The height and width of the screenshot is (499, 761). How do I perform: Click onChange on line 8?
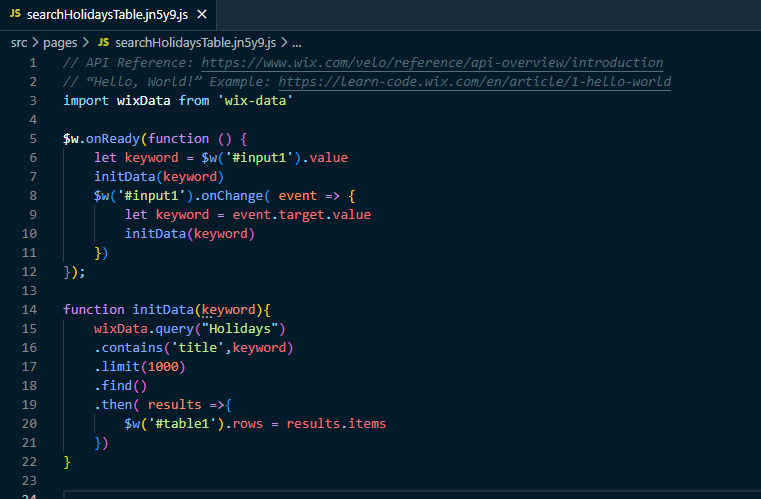(232, 196)
